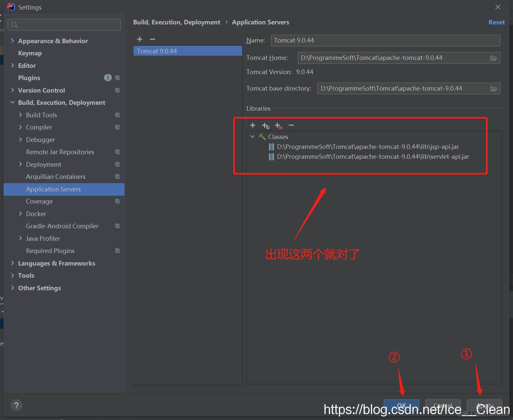Confirm settings with OK button
This screenshot has width=513, height=420.
pos(401,406)
